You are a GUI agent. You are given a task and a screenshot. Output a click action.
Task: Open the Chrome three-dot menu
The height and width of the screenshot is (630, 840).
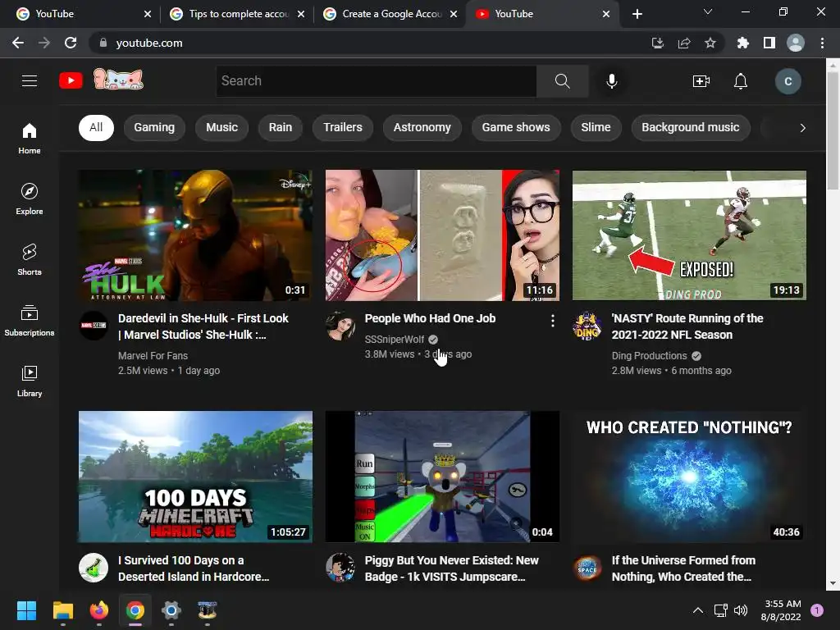(822, 43)
